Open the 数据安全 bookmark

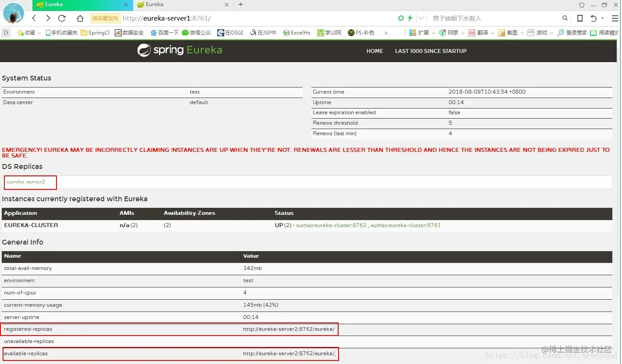129,32
